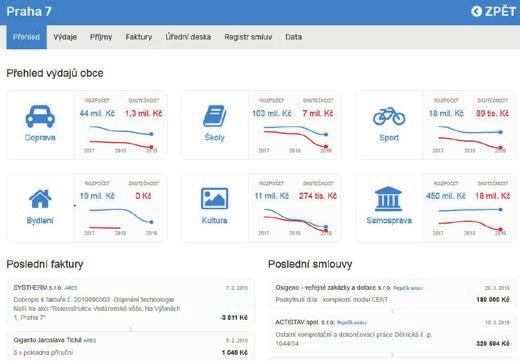Screen dimensions: 520x361
Task: Click the 450 mil. Kč Samospráva budget
Action: tap(446, 196)
